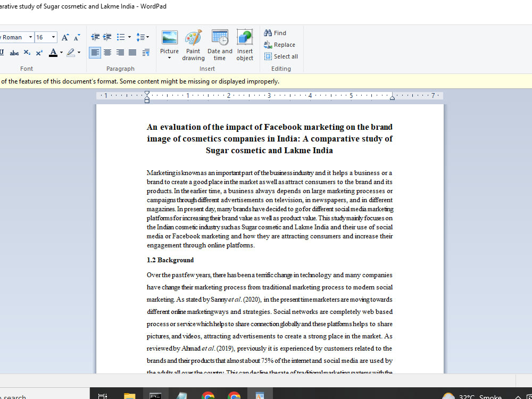Open the Paragraph settings dialog icon
The height and width of the screenshot is (399, 532).
[x=146, y=53]
